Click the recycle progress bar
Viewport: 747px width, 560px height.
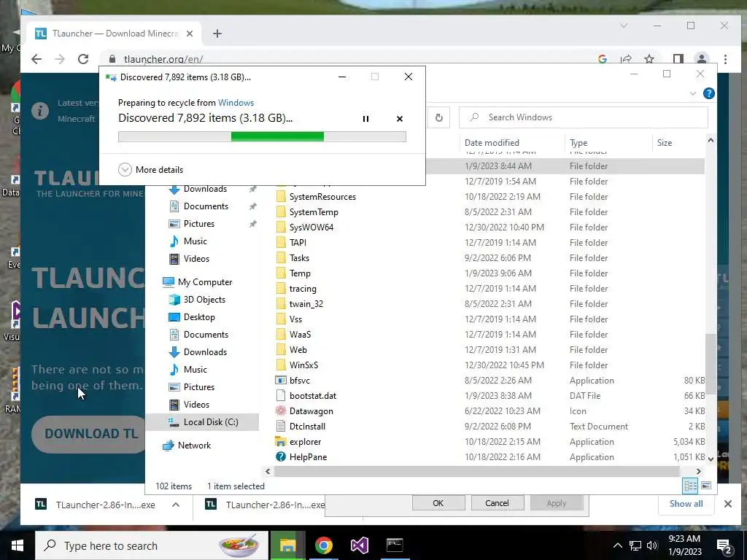tap(262, 137)
